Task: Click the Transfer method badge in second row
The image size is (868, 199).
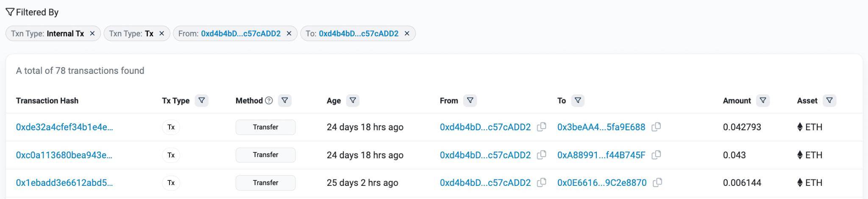Action: point(265,155)
